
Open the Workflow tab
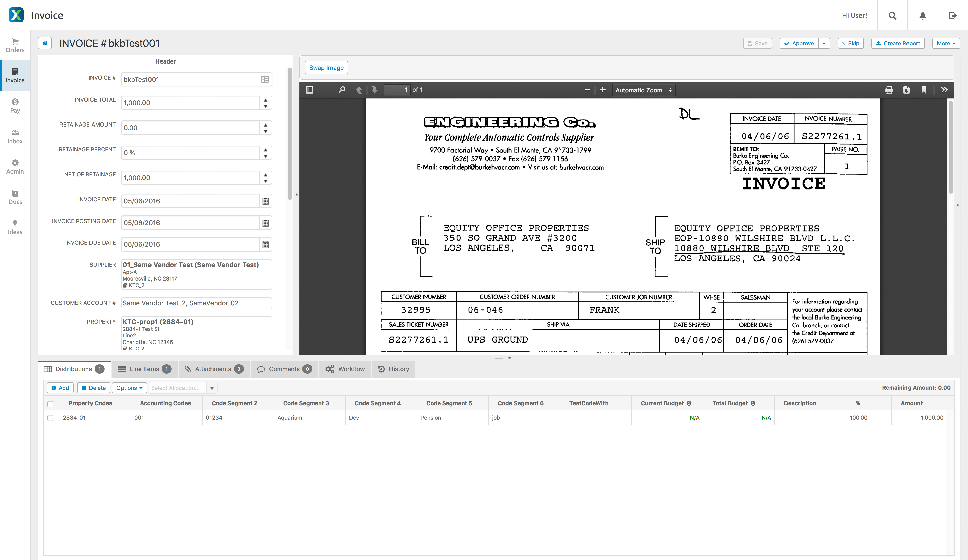pos(345,369)
